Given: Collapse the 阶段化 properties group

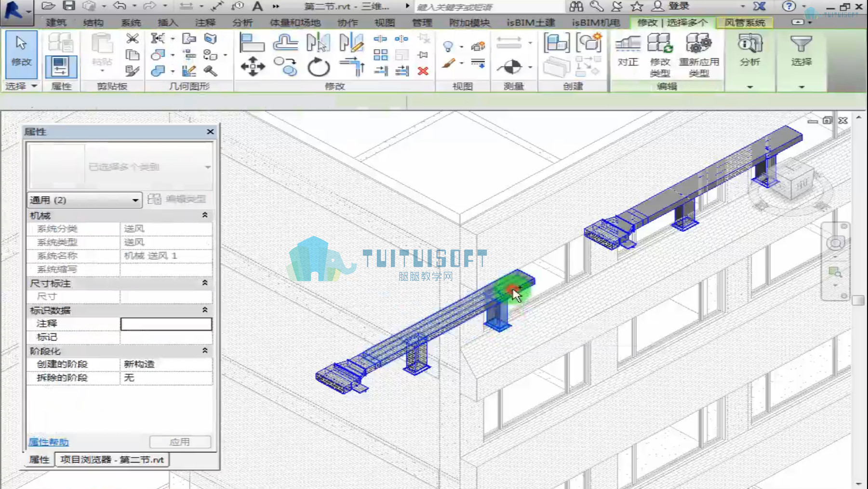Looking at the screenshot, I should tap(205, 351).
